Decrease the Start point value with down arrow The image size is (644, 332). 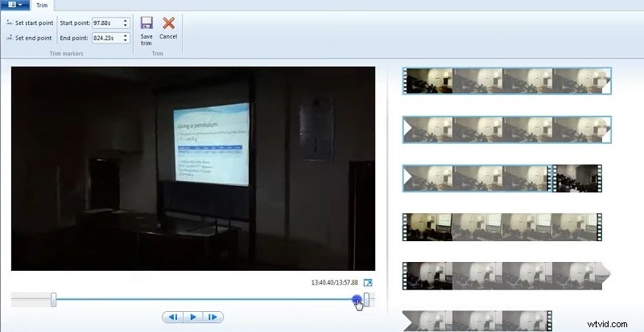pyautogui.click(x=126, y=26)
